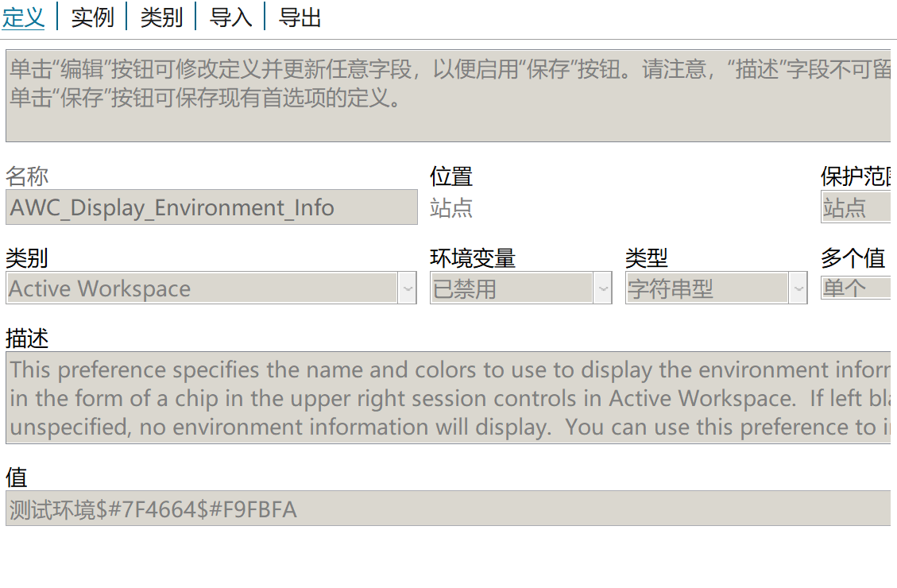Image resolution: width=897 pixels, height=588 pixels.
Task: 切换到"类别"选项卡
Action: pyautogui.click(x=160, y=17)
